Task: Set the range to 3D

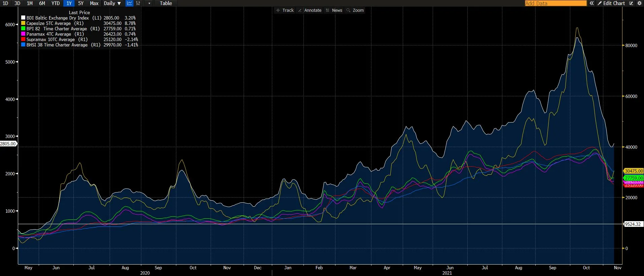Action: point(17,3)
